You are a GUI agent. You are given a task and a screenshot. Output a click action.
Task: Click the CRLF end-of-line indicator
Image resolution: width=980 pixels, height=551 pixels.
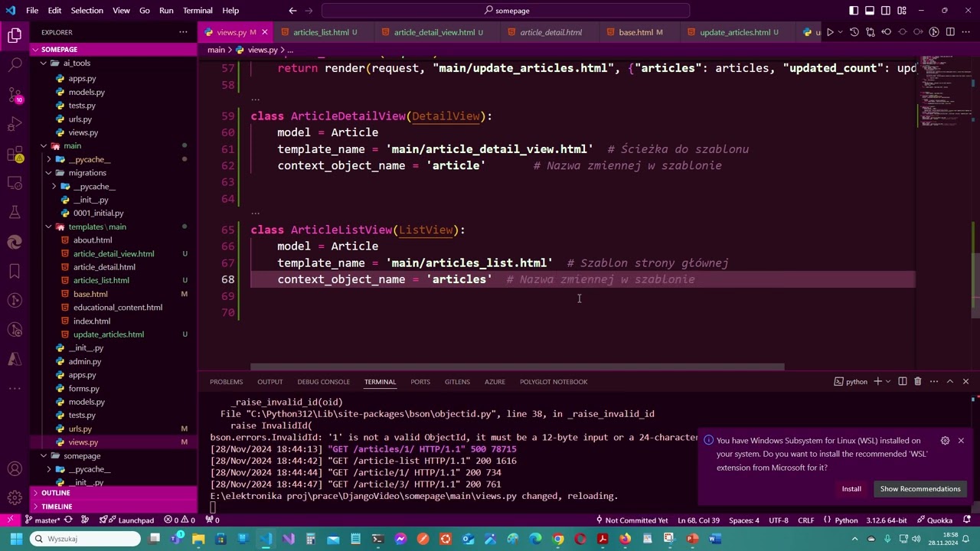(x=806, y=520)
